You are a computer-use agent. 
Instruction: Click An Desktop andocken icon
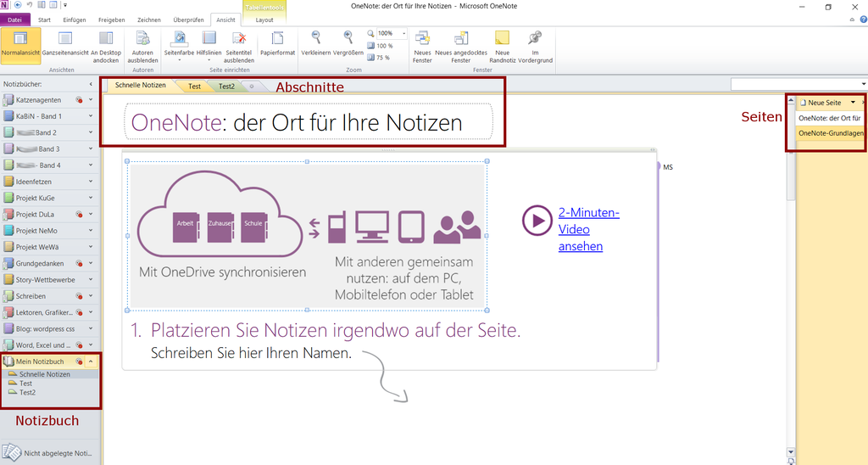click(106, 38)
